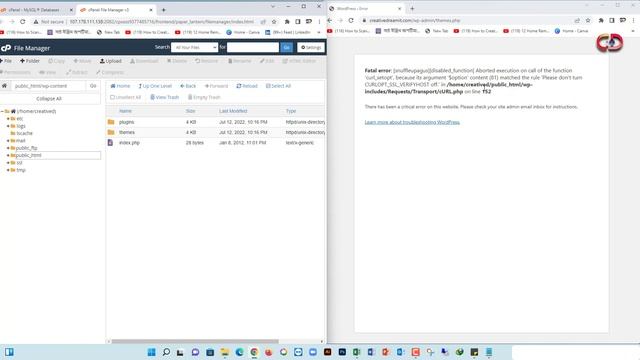Click Learn more about troubleshooting WordPress link
This screenshot has width=640, height=360.
412,122
